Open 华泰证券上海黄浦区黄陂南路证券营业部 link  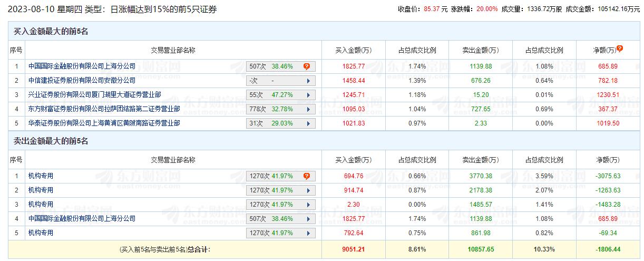click(104, 123)
